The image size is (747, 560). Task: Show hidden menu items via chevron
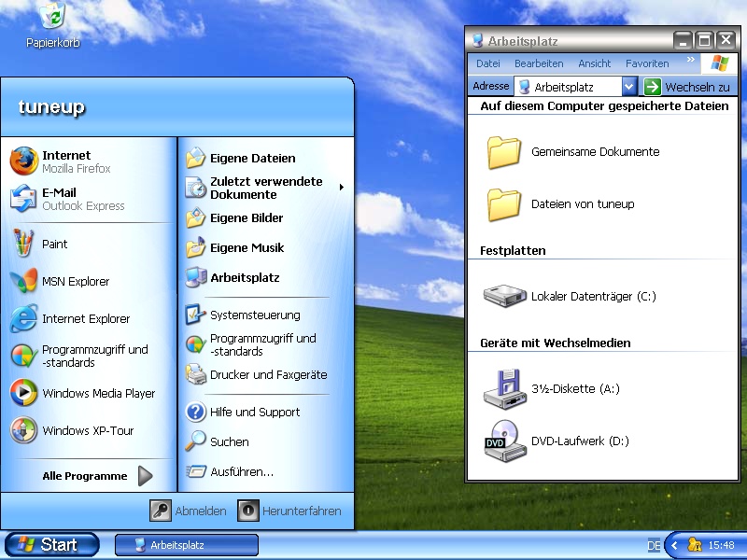pyautogui.click(x=691, y=60)
